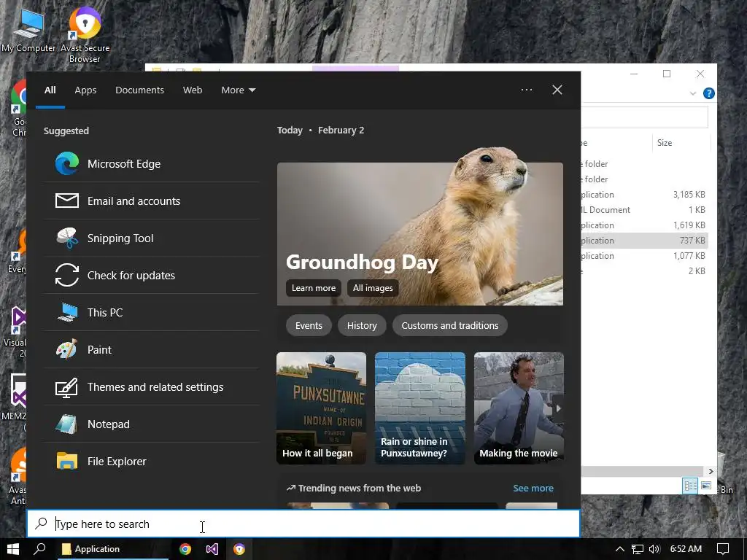The image size is (747, 560).
Task: Switch Explorer to details view icon
Action: click(x=690, y=485)
